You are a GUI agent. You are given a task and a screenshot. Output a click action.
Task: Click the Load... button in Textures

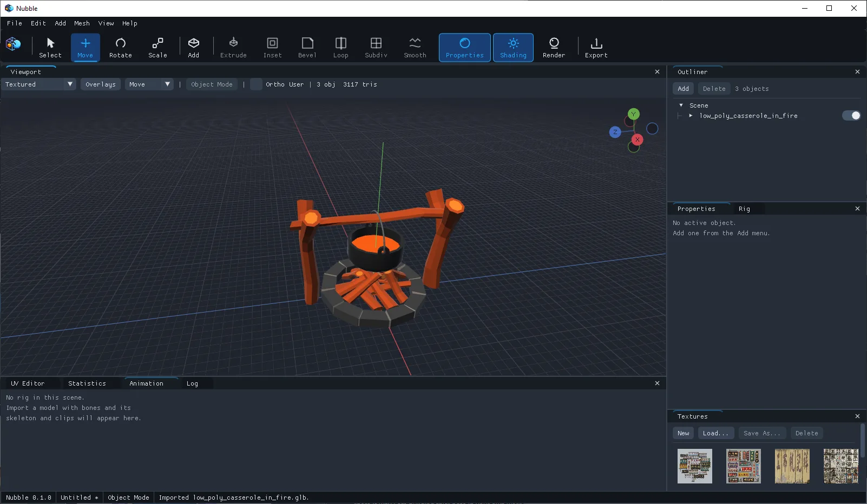715,433
